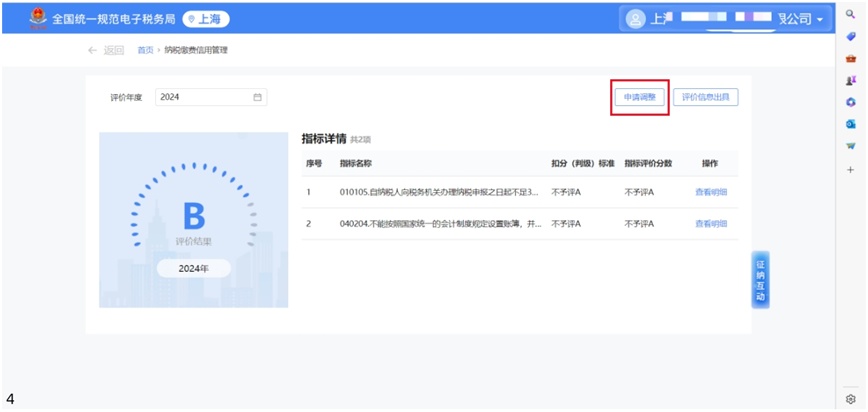The image size is (868, 412).
Task: Click the tax bureau emblem logo
Action: tap(38, 19)
